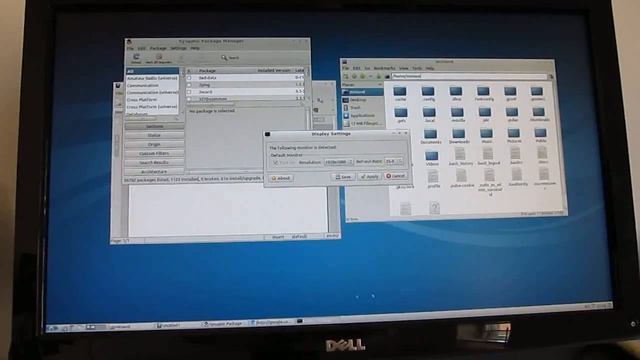Mark the 3270-common package checkbox
This screenshot has height=360, width=640.
[x=189, y=99]
